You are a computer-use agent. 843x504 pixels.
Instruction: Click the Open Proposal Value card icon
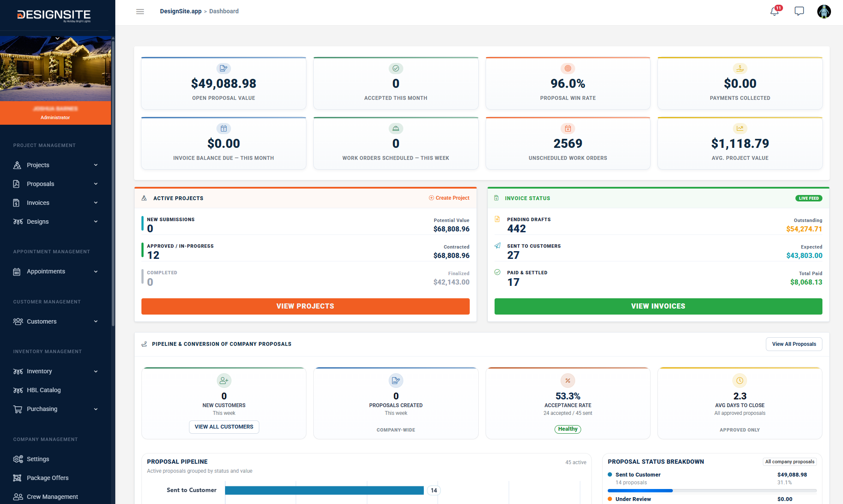223,68
